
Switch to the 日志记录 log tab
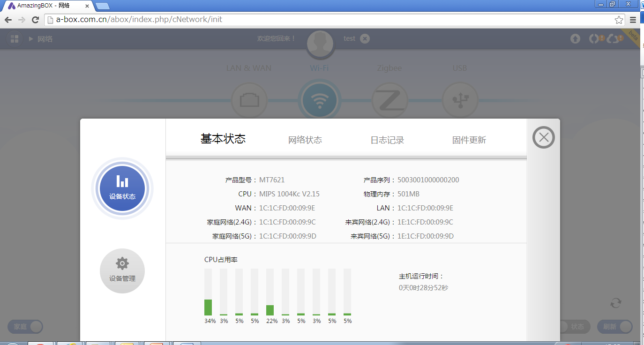pos(387,140)
